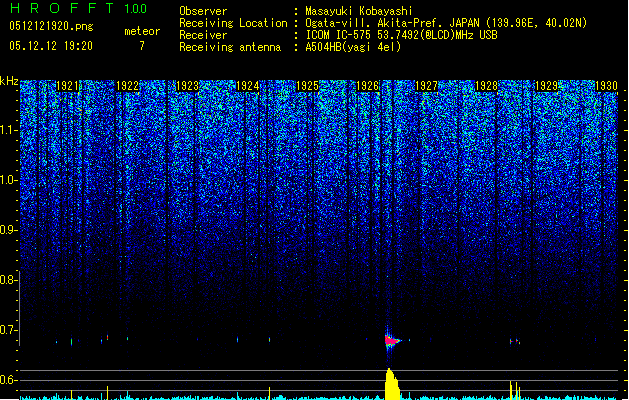Click the Observer label
The width and height of the screenshot is (629, 400).
tap(203, 11)
